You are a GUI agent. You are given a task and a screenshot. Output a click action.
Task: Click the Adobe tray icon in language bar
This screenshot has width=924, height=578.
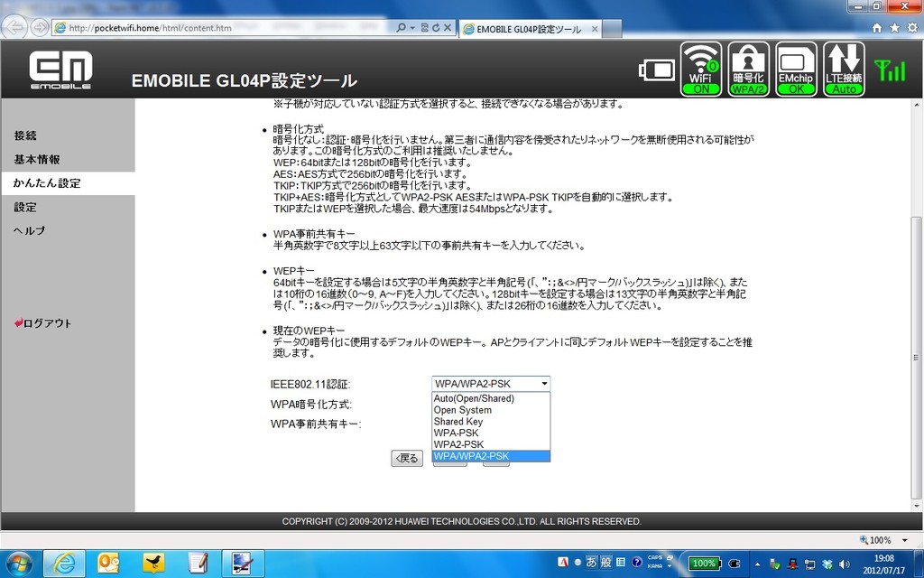pyautogui.click(x=563, y=563)
